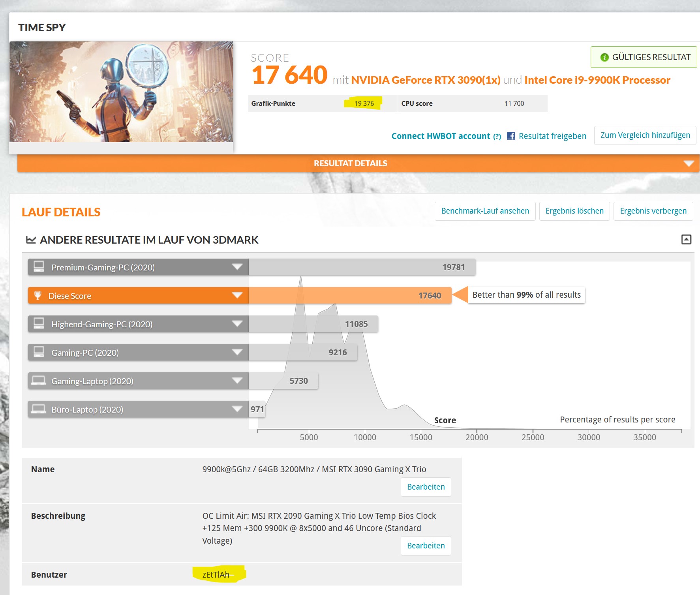Open the NVIDIA GeForce RTX 3090(1x) link
The height and width of the screenshot is (595, 700).
pyautogui.click(x=426, y=80)
